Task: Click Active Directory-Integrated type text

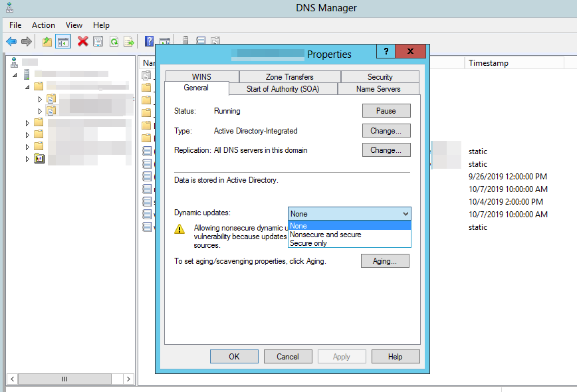Action: [x=255, y=131]
